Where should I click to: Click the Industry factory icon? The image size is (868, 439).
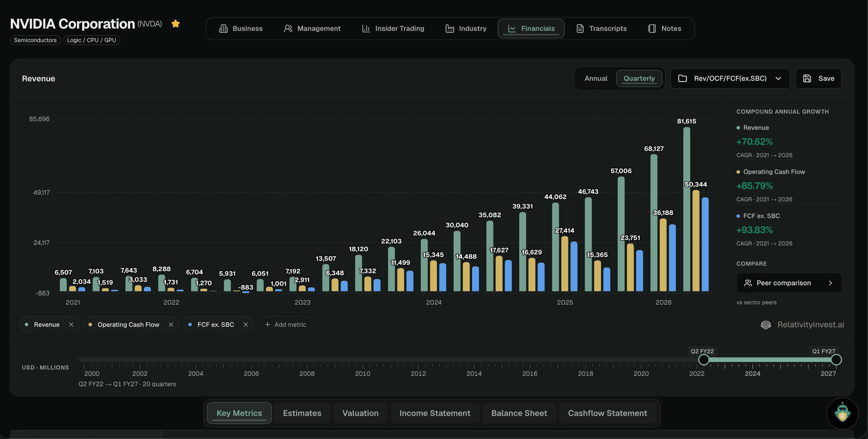pos(450,29)
